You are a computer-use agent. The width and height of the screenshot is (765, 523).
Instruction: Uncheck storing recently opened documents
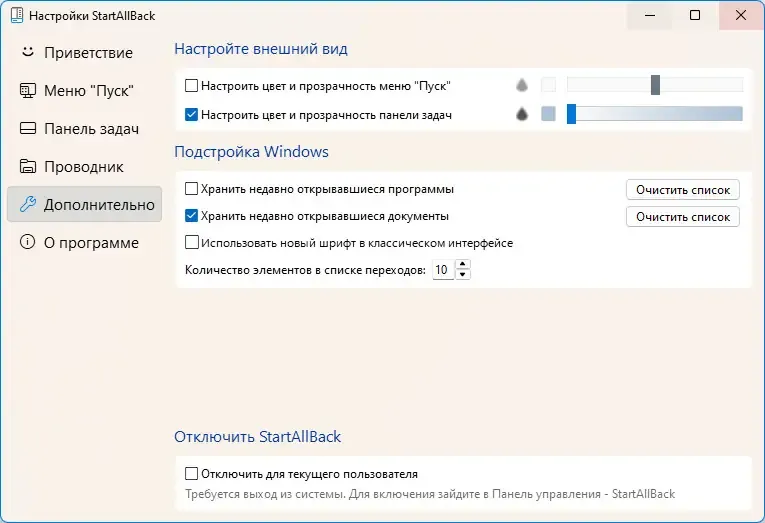(192, 215)
